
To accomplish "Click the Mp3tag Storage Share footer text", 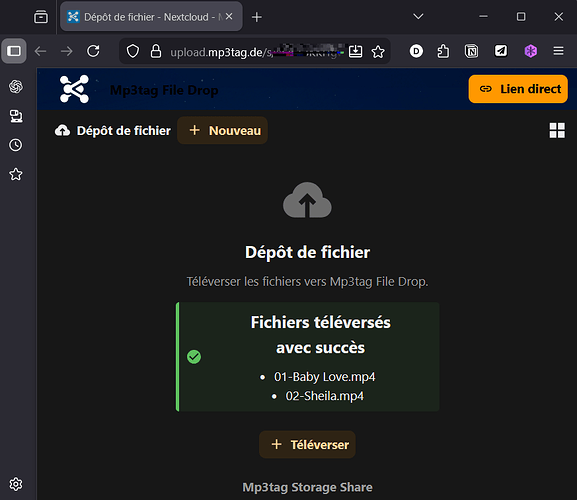I will coord(307,487).
